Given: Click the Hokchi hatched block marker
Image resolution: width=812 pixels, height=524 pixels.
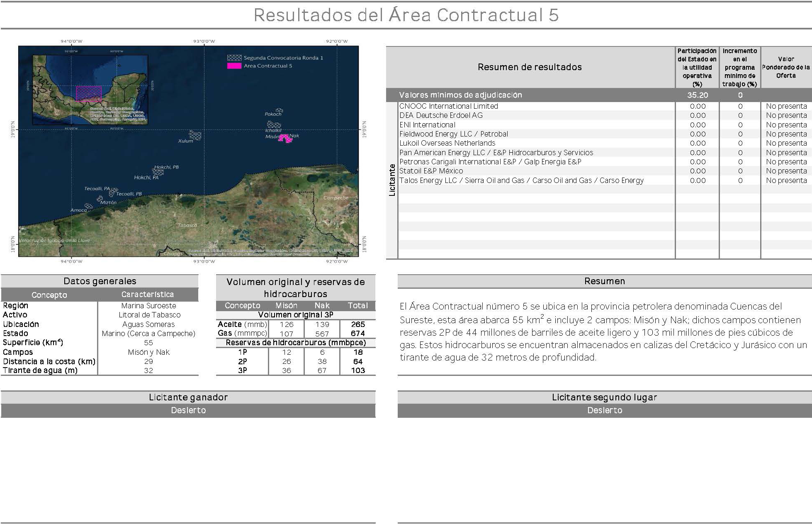Looking at the screenshot, I should tap(158, 171).
